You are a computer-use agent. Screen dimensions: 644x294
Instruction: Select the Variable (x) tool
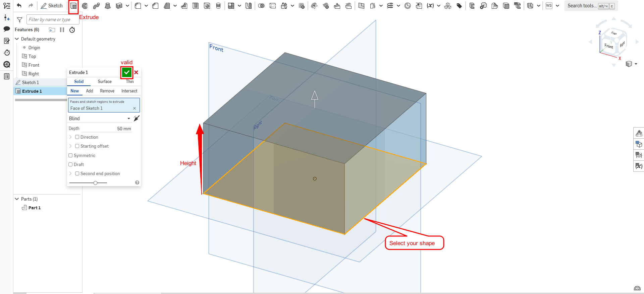coord(430,6)
